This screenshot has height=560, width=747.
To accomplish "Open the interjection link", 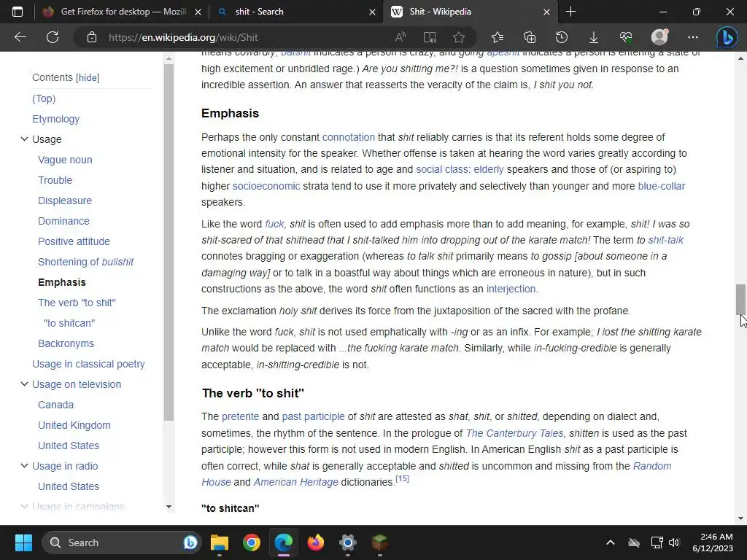I will pyautogui.click(x=511, y=289).
